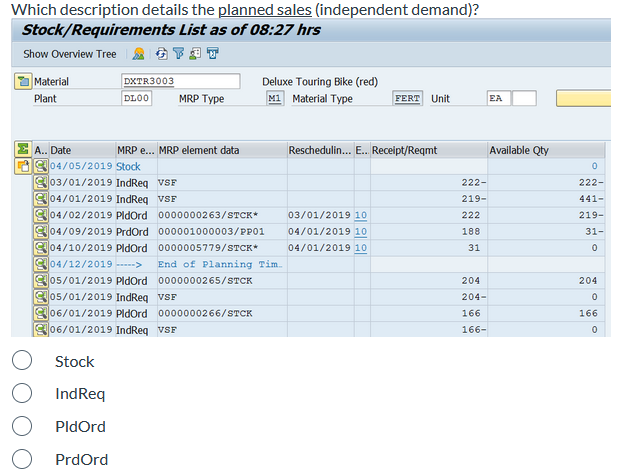Screen dimensions: 622x472
Task: Click the blue Stock text in first row
Action: 128,167
